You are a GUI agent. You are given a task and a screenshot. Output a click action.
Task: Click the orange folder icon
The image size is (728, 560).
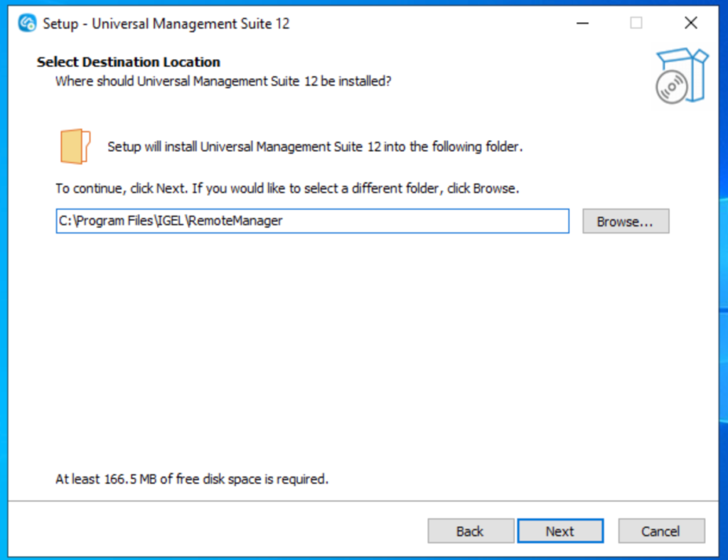pos(75,146)
